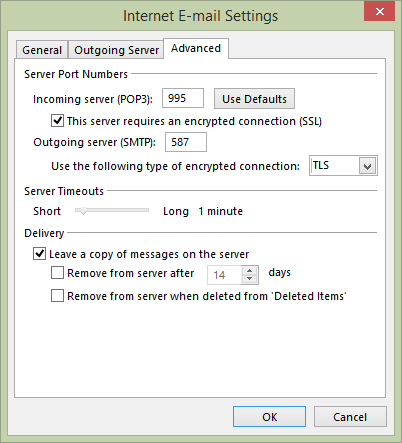Confirm settings with the OK button
The height and width of the screenshot is (443, 402).
click(269, 417)
